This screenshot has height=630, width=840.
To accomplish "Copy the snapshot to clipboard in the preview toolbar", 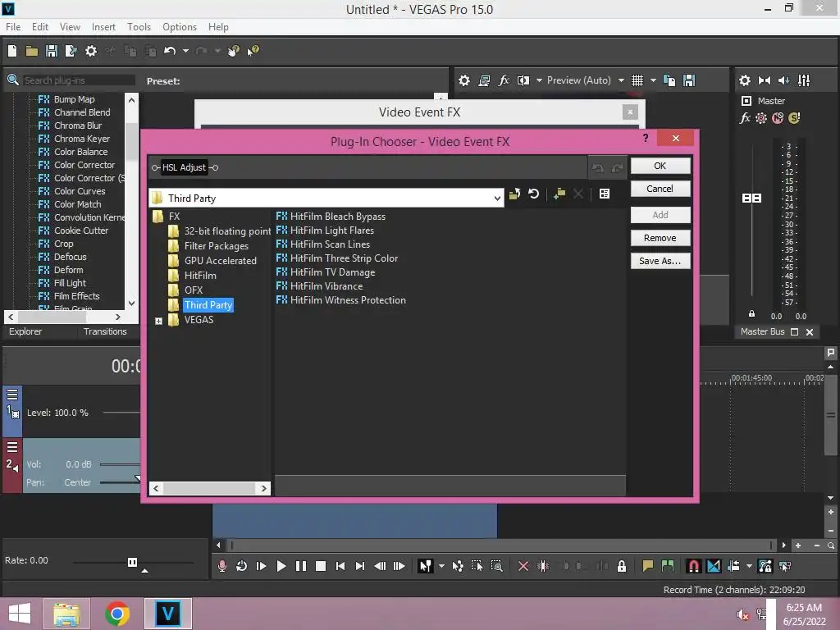I will pos(669,80).
